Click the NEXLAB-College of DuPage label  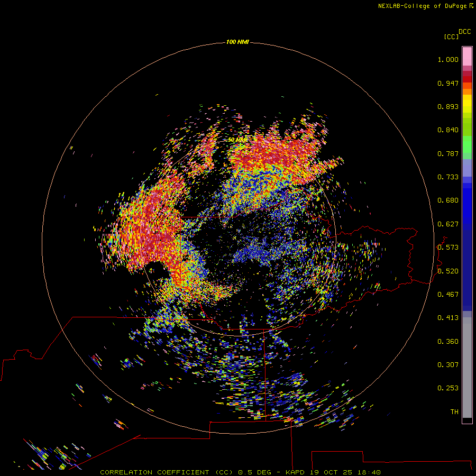click(x=423, y=6)
